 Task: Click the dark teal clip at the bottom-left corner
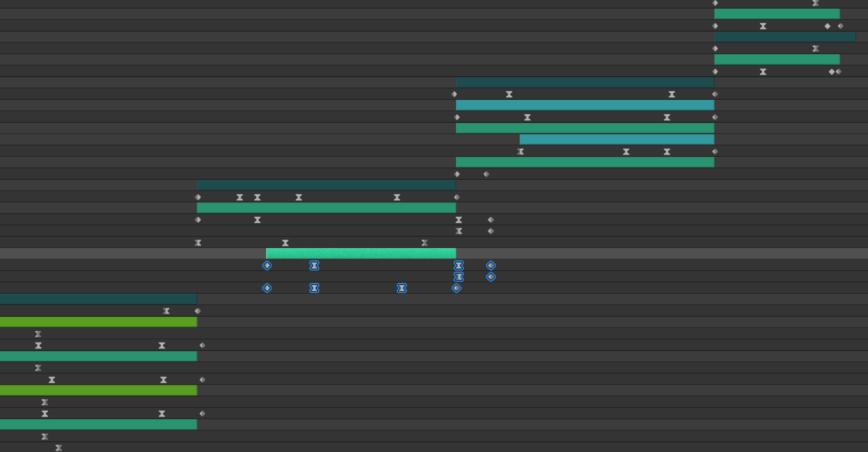click(x=98, y=298)
